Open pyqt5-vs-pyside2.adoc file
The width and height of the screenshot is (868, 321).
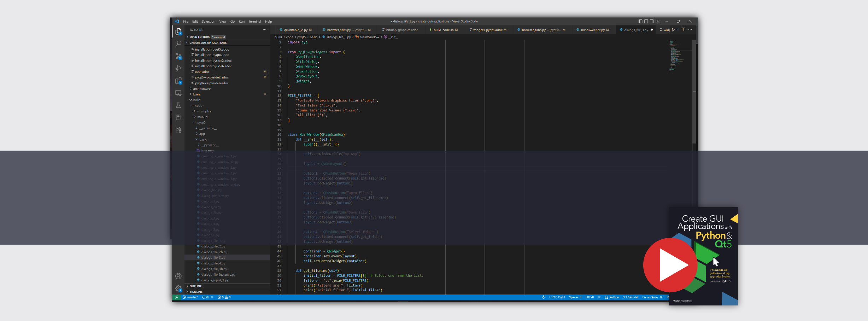pos(212,77)
